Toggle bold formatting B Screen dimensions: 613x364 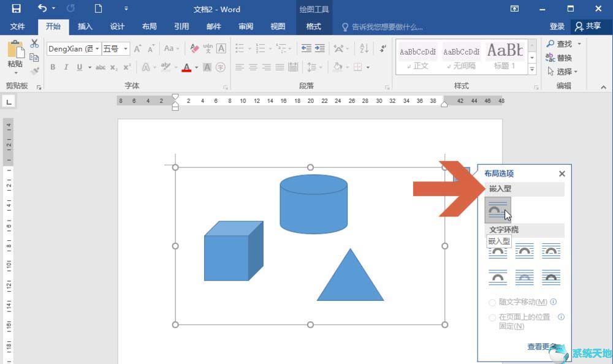[53, 67]
